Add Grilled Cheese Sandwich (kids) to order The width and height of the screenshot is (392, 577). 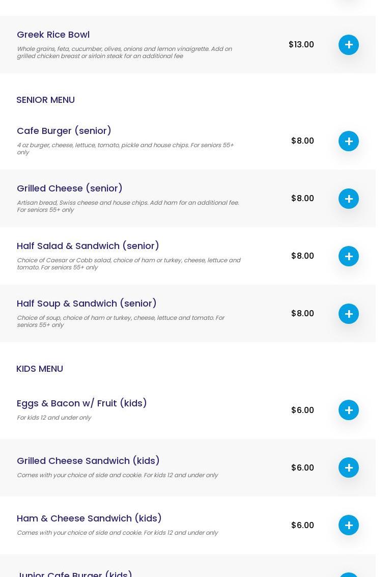349,468
